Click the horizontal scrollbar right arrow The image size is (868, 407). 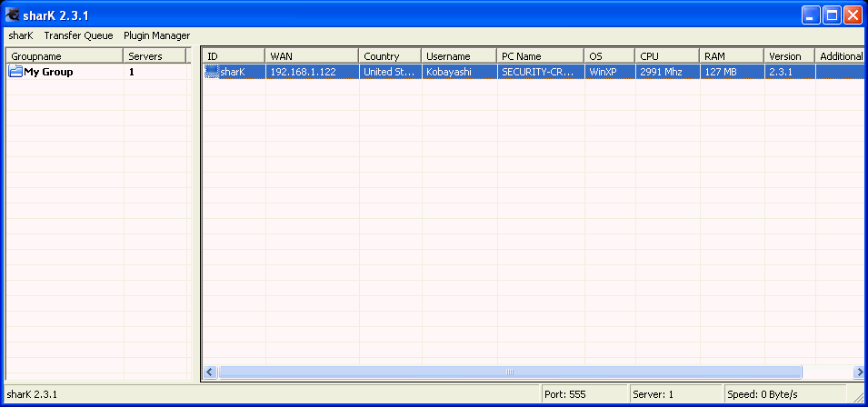[859, 372]
